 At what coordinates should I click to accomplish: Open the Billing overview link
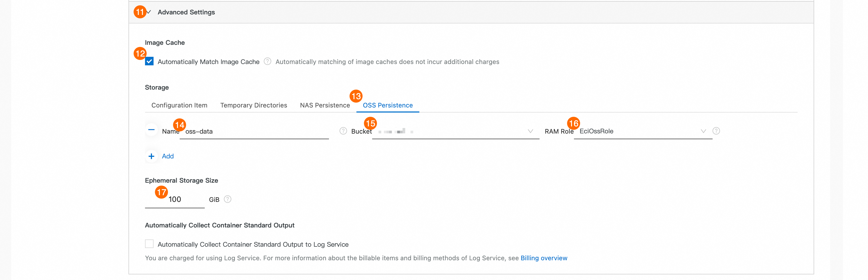[x=544, y=258]
